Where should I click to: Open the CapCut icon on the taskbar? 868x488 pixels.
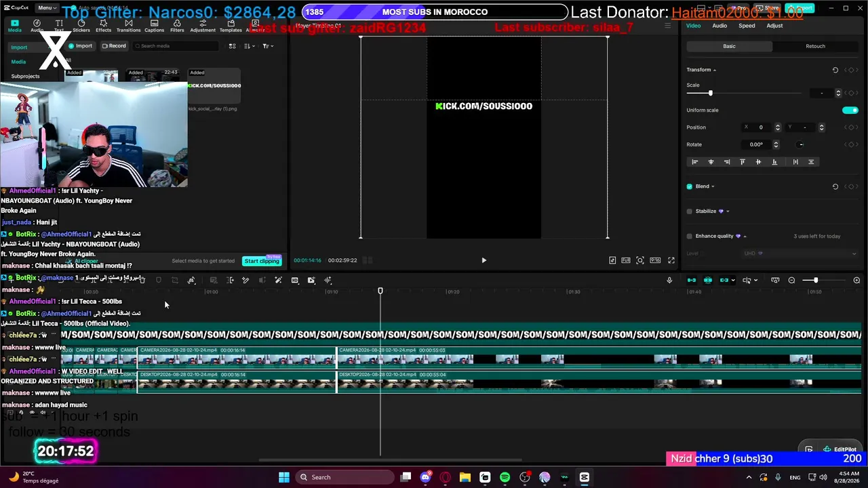[x=584, y=477]
